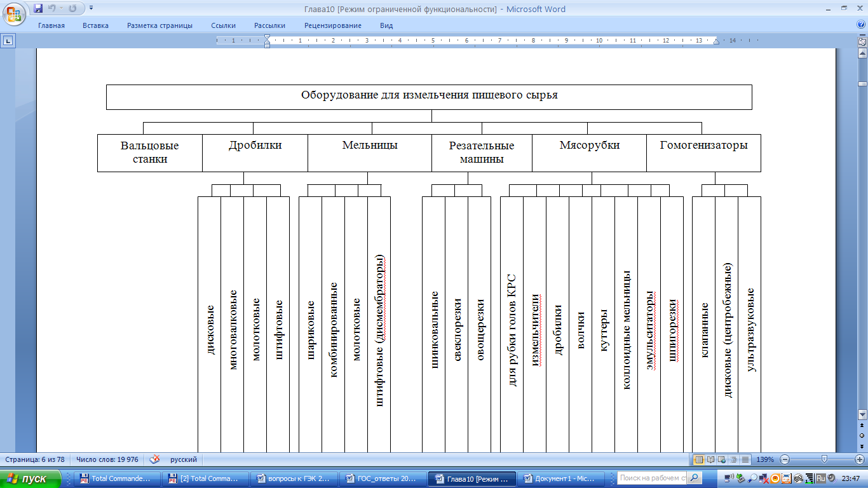Click the vertical text 'коллоидные мельницы'
This screenshot has width=868, height=488.
pos(626,330)
